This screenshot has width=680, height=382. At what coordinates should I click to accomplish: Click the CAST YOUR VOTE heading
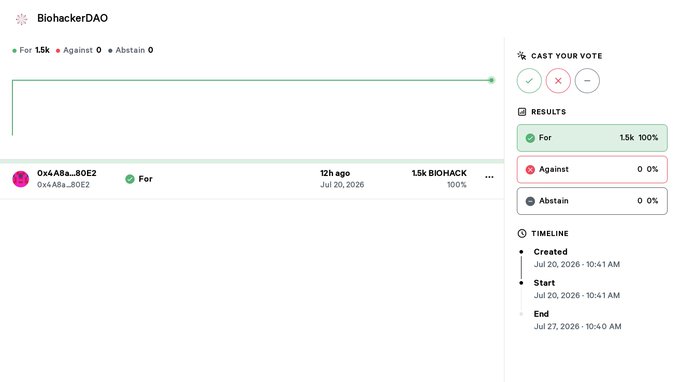(x=566, y=56)
